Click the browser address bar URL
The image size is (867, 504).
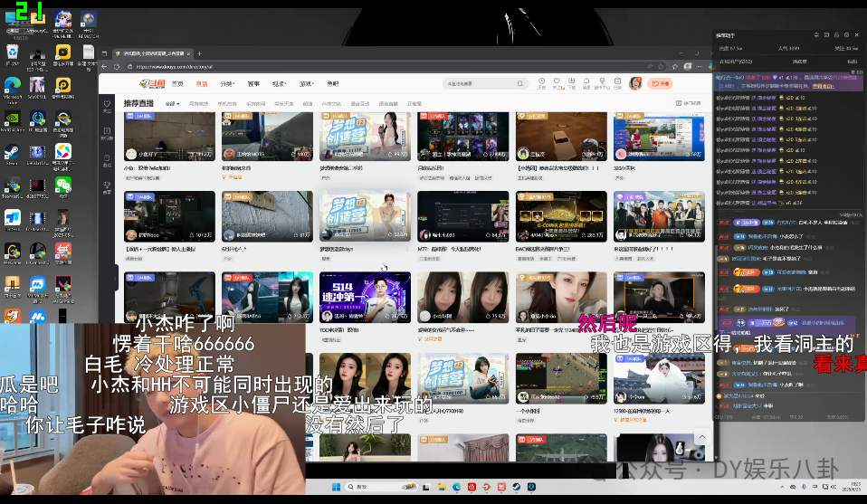[x=174, y=67]
